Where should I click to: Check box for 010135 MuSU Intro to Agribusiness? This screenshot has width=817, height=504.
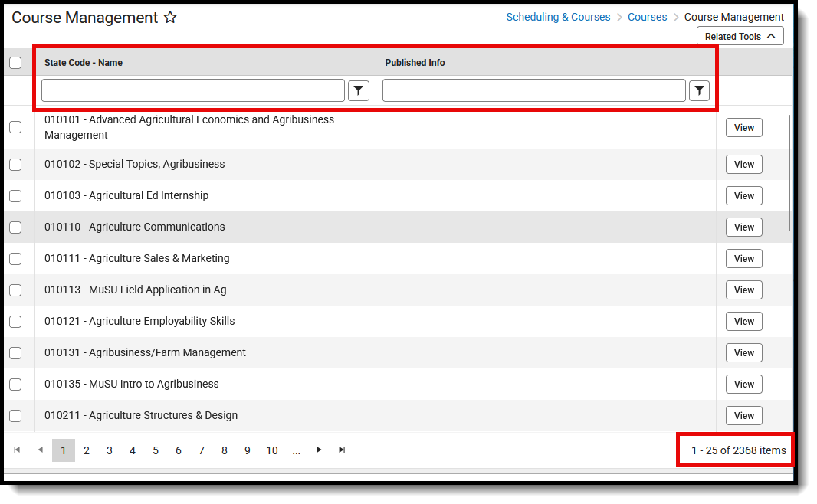[x=15, y=385]
